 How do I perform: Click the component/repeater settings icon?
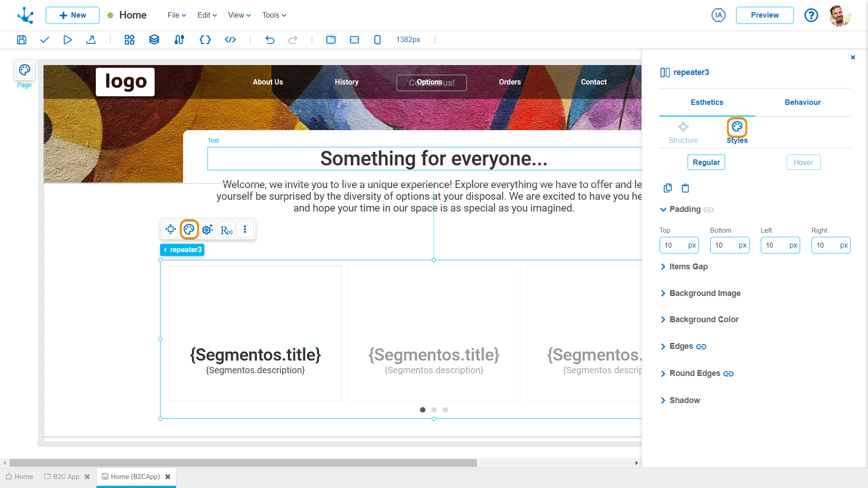[208, 230]
